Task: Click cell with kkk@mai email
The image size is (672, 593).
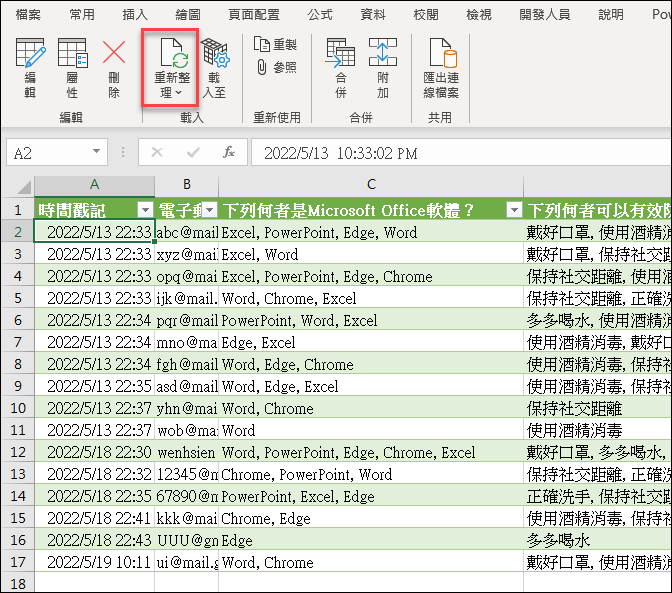Action: pyautogui.click(x=186, y=518)
